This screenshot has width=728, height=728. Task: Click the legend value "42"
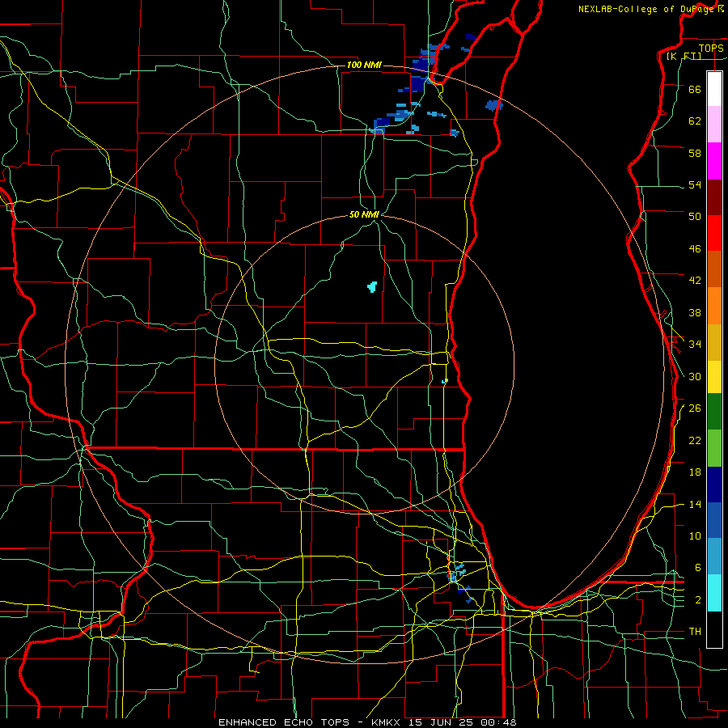point(695,281)
